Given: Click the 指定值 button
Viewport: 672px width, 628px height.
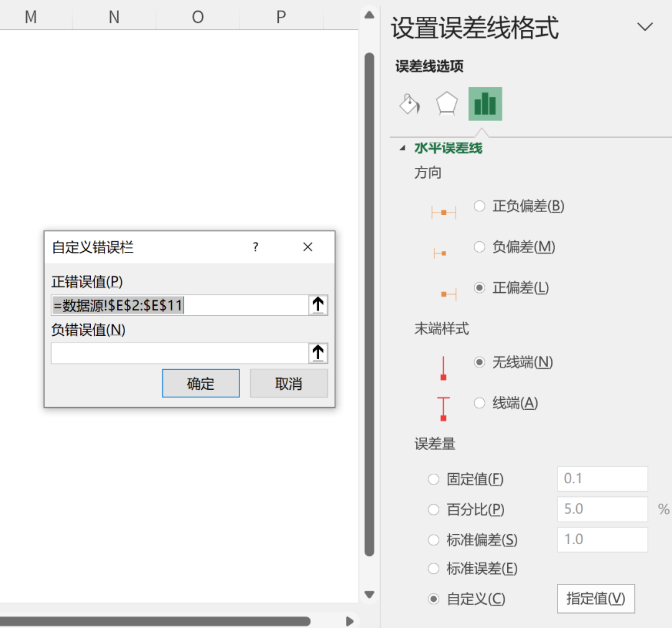Looking at the screenshot, I should 595,599.
